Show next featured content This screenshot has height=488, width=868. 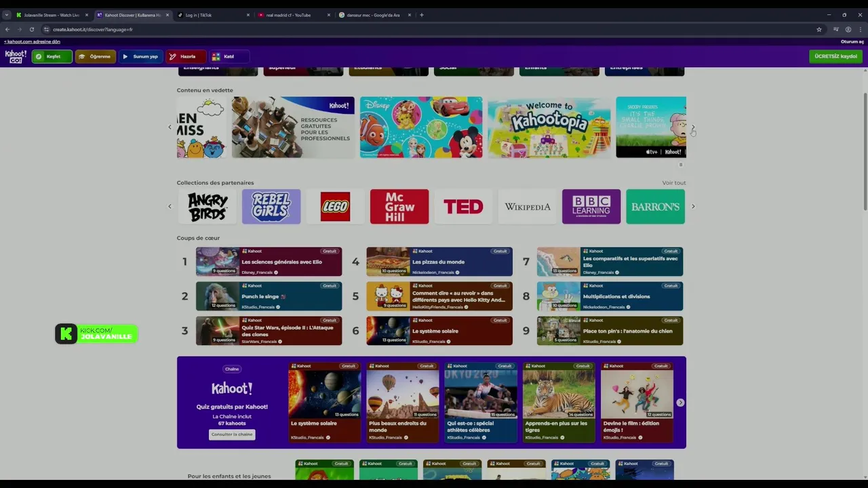[x=692, y=127]
